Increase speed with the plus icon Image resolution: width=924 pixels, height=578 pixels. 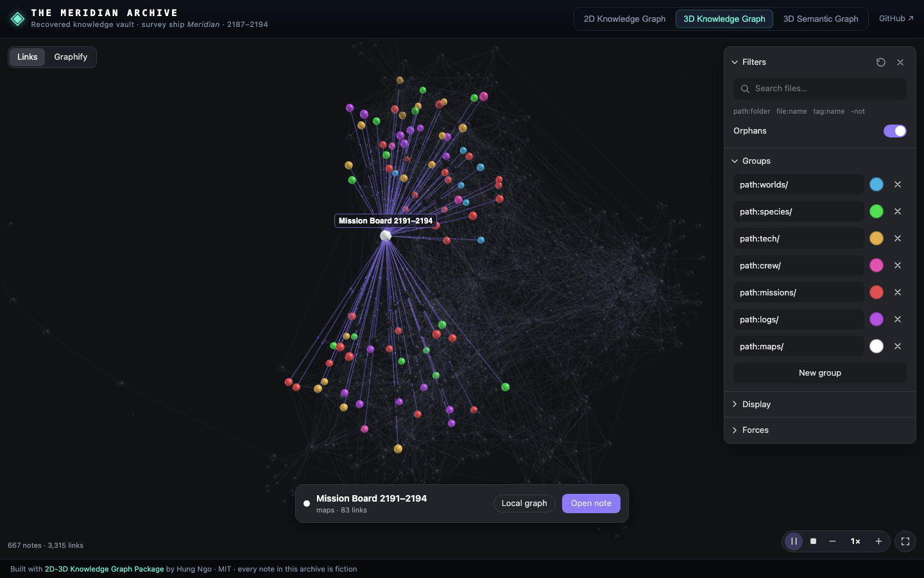[x=878, y=541]
